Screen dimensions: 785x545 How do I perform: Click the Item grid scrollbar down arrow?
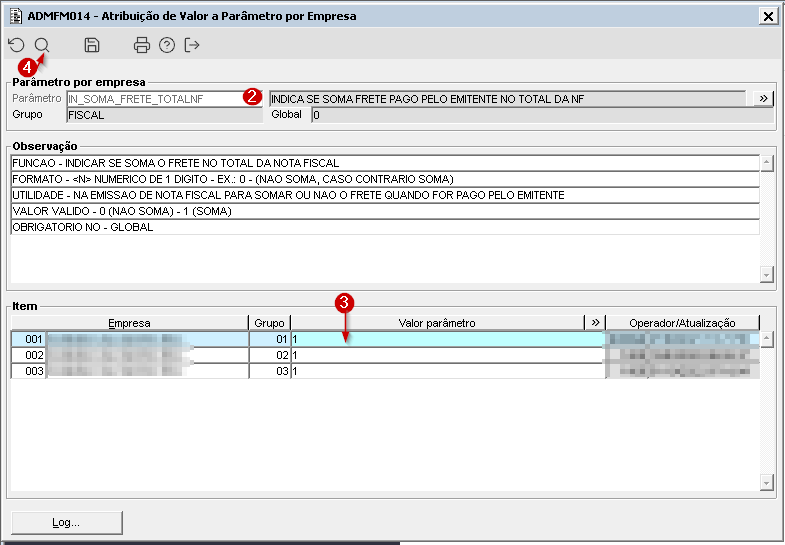coord(766,482)
